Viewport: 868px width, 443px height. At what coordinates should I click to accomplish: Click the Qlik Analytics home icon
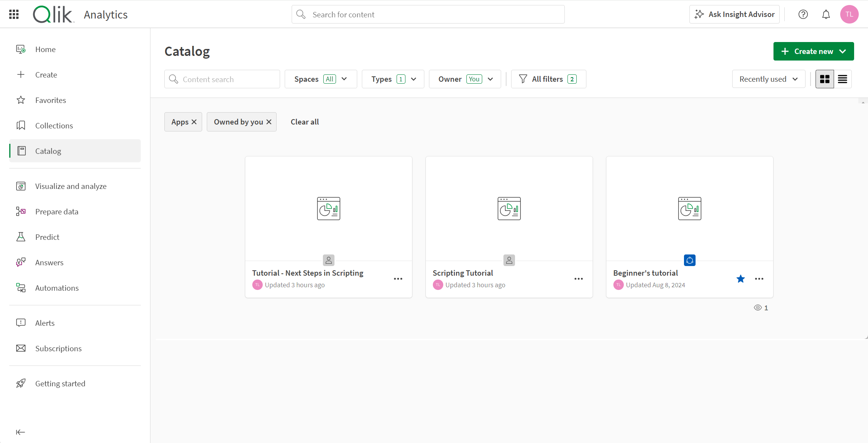coord(54,14)
